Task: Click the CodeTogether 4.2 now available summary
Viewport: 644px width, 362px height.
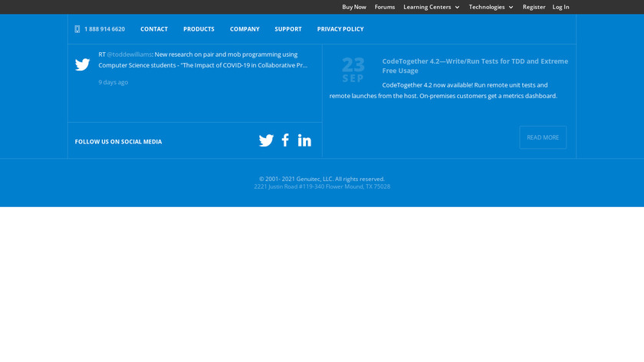Action: [x=444, y=90]
